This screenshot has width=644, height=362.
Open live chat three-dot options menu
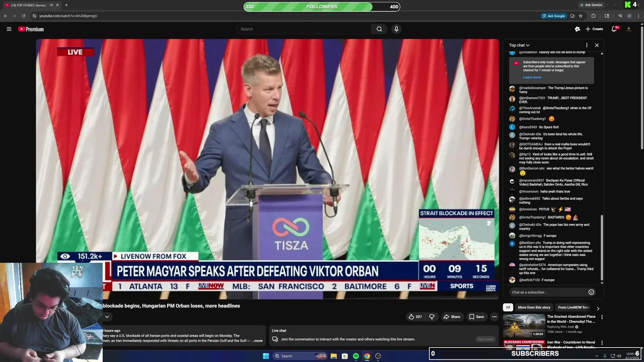[x=587, y=45]
